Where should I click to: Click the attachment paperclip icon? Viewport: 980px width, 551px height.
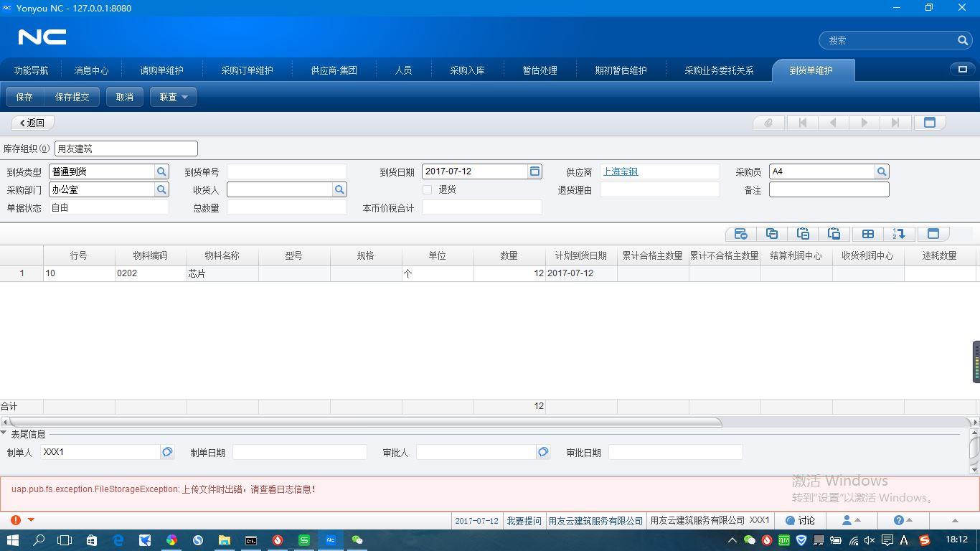pyautogui.click(x=768, y=123)
